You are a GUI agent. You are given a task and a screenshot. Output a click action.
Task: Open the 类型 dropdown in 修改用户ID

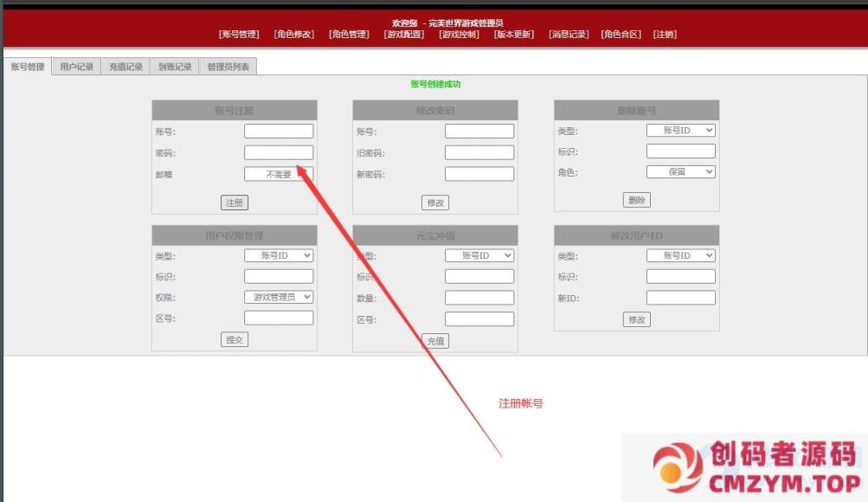pyautogui.click(x=681, y=255)
